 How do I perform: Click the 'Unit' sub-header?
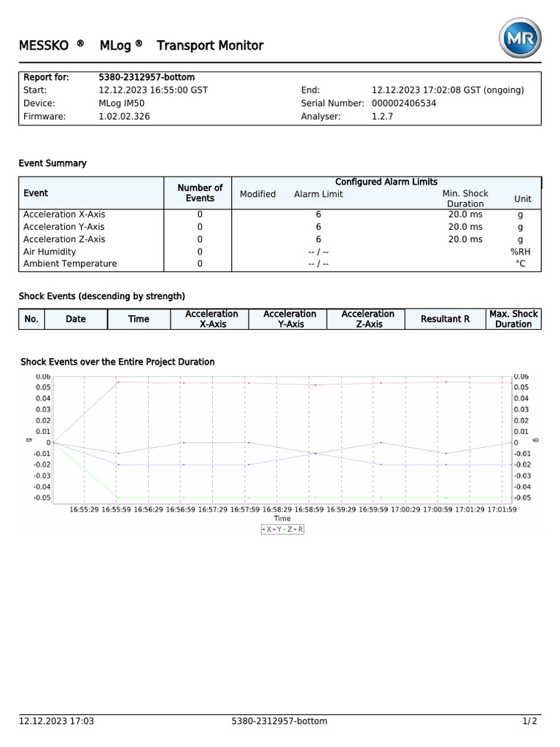coord(522,199)
